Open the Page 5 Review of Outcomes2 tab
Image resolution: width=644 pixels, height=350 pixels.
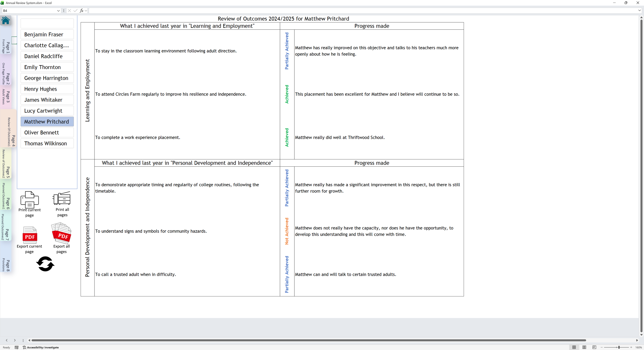click(x=6, y=164)
